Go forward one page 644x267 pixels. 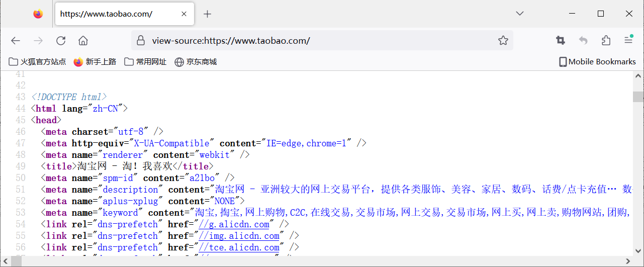tap(38, 41)
